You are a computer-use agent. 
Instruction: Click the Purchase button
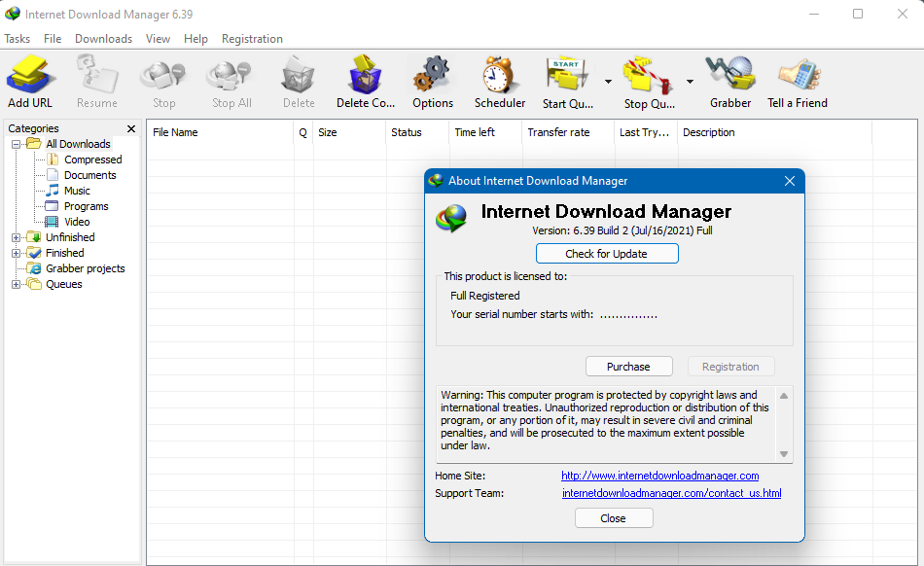(x=628, y=367)
